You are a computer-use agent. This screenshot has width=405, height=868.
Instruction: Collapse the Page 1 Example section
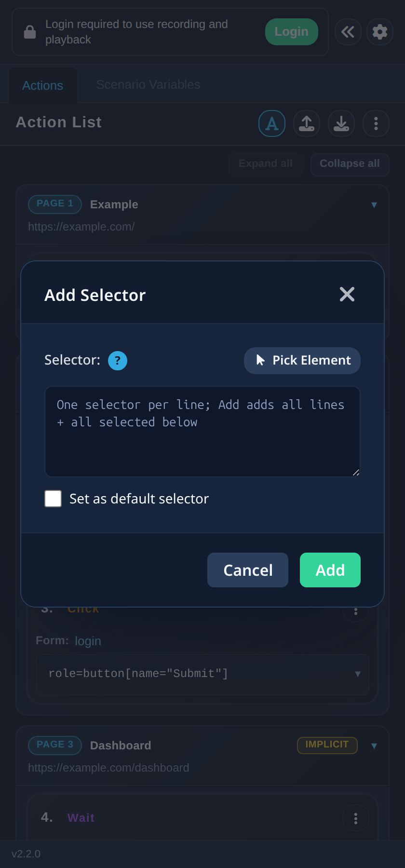coord(374,205)
